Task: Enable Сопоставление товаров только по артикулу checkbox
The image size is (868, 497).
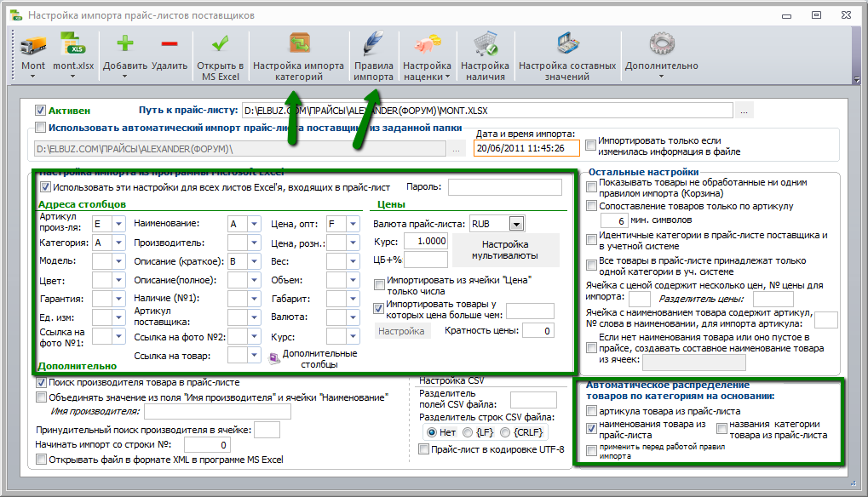Action: [591, 206]
